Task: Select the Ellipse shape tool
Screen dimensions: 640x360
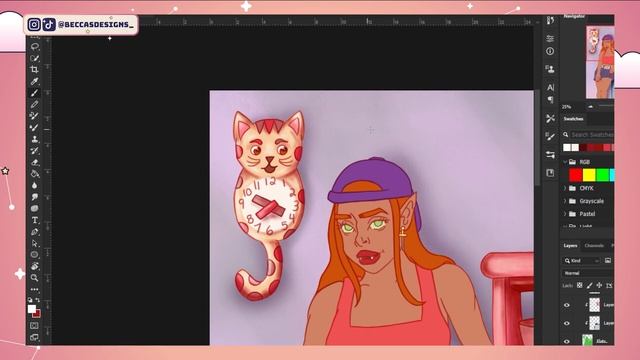Action: [35, 255]
